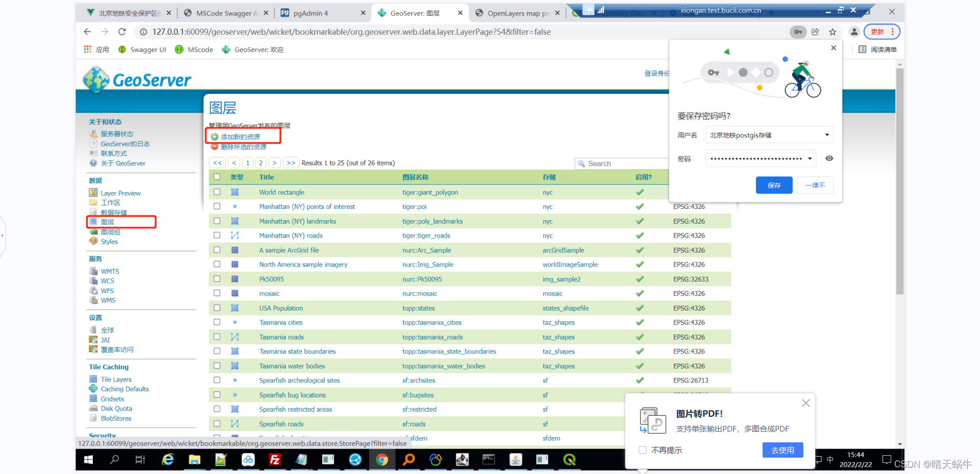Check the World rectangle row checkbox
Screen dimensions: 980x474
coord(217,192)
